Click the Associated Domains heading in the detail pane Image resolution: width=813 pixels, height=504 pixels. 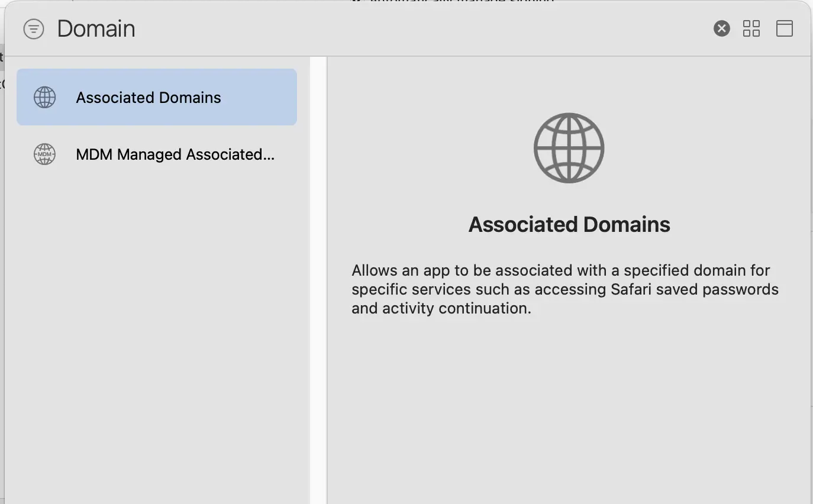click(569, 224)
